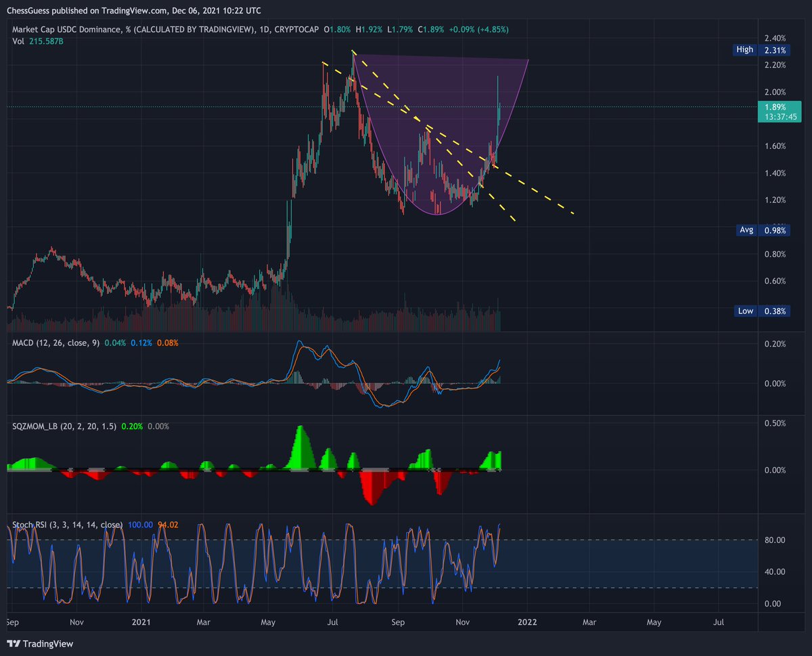812x656 pixels.
Task: Click the Stoch RSI value 100.00 in legend
Action: pyautogui.click(x=140, y=525)
